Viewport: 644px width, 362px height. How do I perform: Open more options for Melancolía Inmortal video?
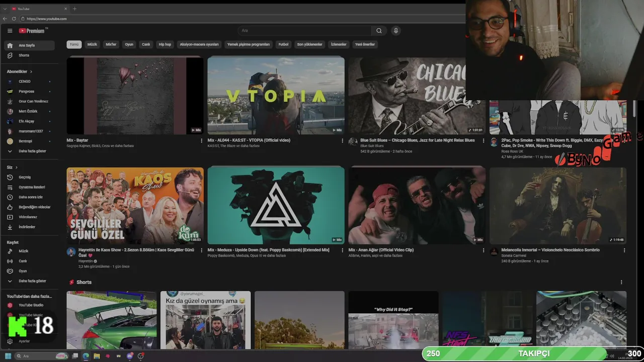624,250
